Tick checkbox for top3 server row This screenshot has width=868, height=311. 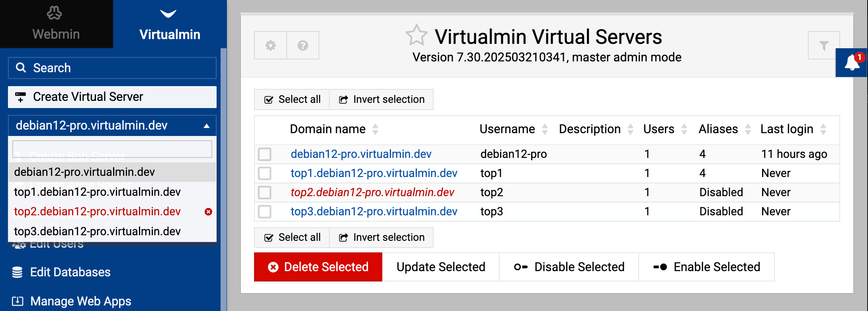pos(265,212)
